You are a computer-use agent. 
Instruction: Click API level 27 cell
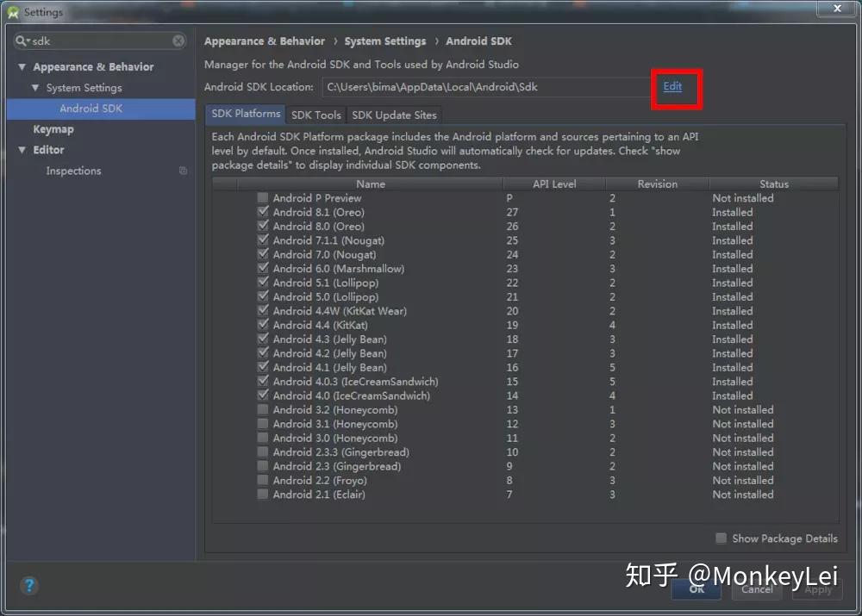pos(512,212)
